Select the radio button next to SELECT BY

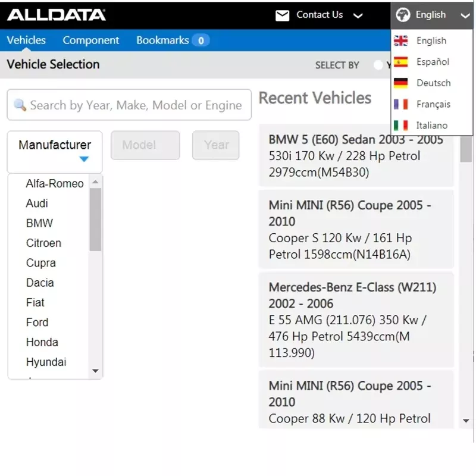(x=379, y=65)
